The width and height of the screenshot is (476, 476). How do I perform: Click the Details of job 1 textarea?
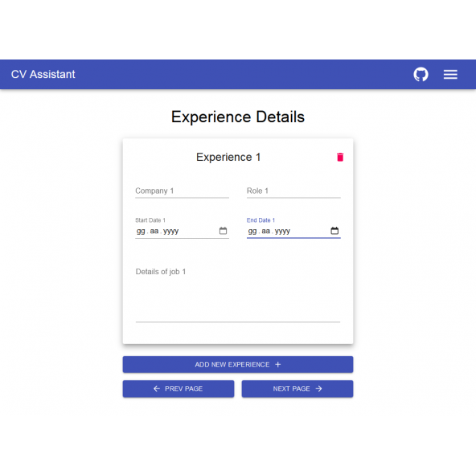click(x=238, y=293)
